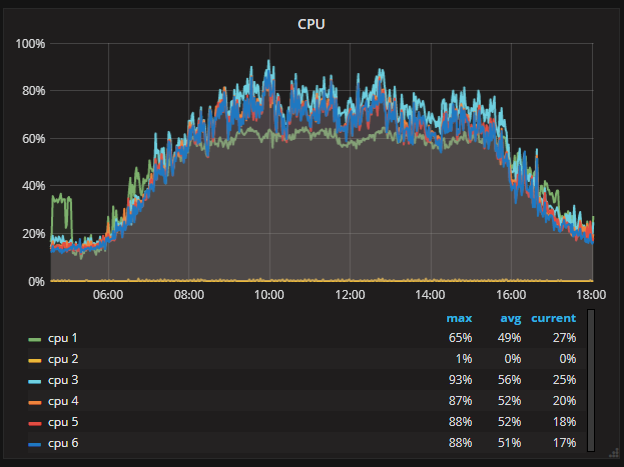Sort legend by max column header

(458, 318)
